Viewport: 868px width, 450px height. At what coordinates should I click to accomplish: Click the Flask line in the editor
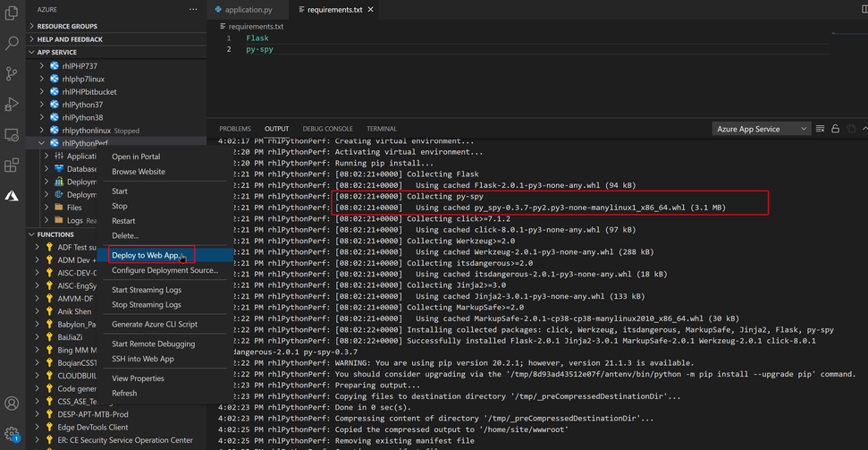[x=257, y=38]
